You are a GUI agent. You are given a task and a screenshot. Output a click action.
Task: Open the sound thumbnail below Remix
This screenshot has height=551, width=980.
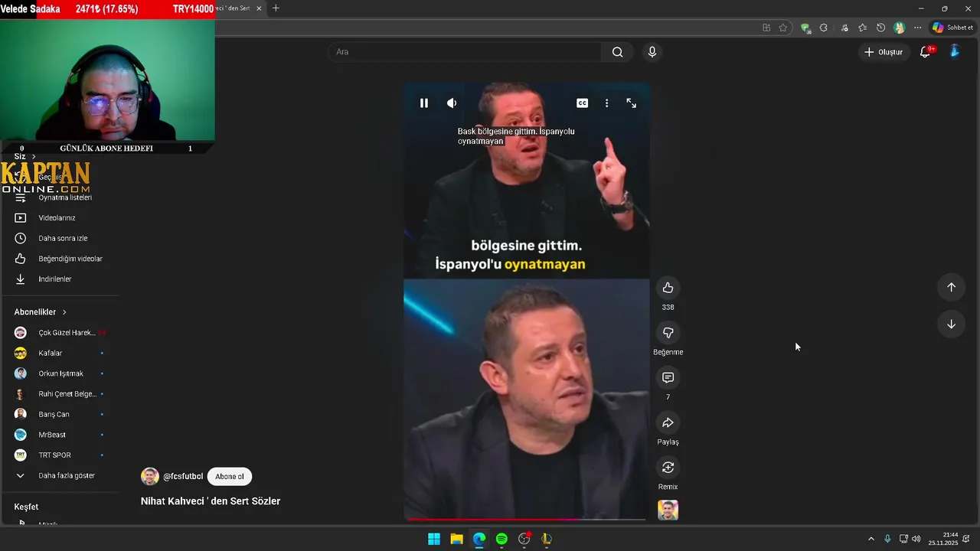pyautogui.click(x=668, y=510)
